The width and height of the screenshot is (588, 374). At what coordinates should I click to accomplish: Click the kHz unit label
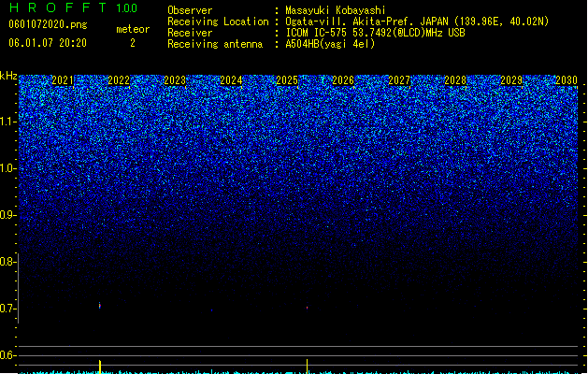[8, 76]
